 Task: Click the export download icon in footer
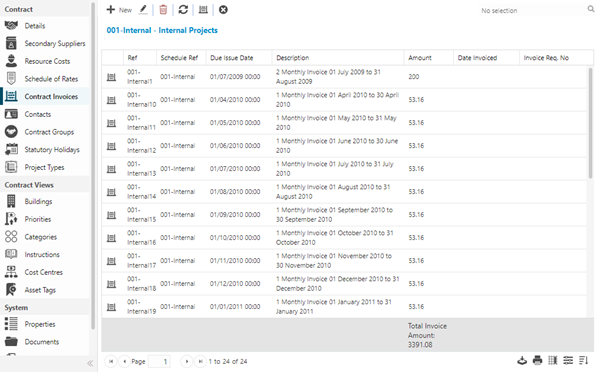[522, 360]
